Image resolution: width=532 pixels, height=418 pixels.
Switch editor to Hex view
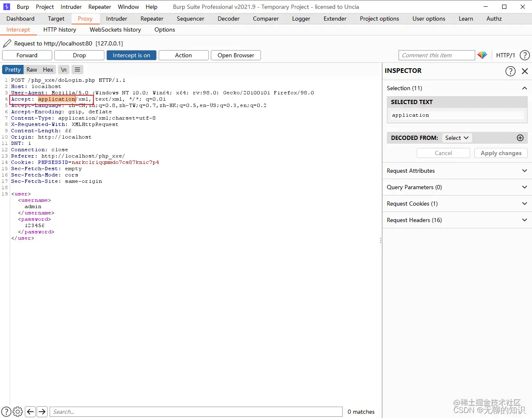click(48, 70)
